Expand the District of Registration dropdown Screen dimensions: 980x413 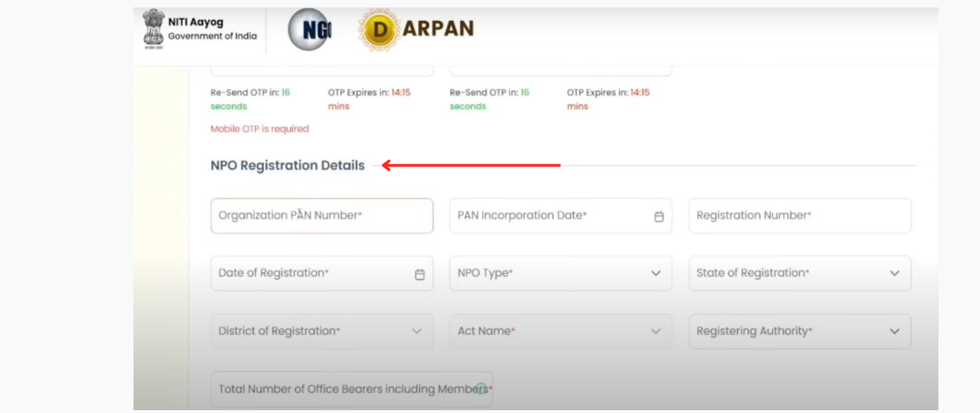[x=321, y=331]
